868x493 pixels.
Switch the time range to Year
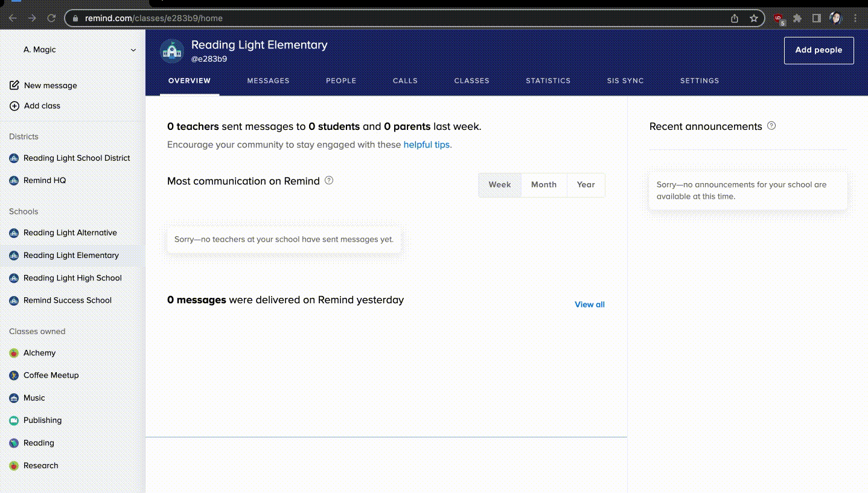click(586, 185)
